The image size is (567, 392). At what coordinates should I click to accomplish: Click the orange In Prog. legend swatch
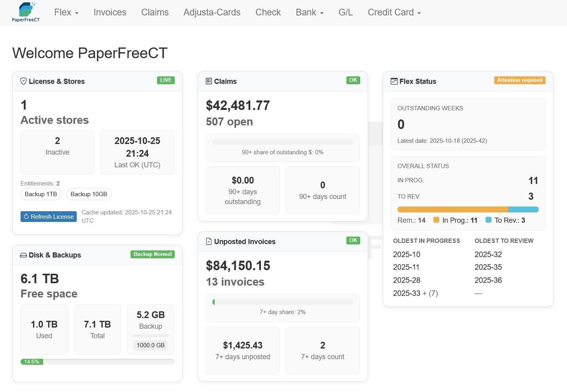(436, 220)
